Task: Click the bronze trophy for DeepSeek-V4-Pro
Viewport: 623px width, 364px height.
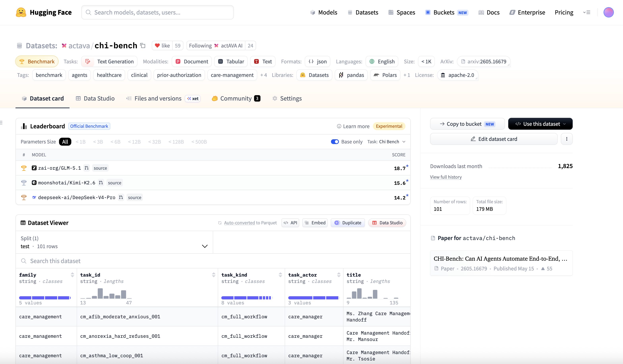Action: [24, 197]
